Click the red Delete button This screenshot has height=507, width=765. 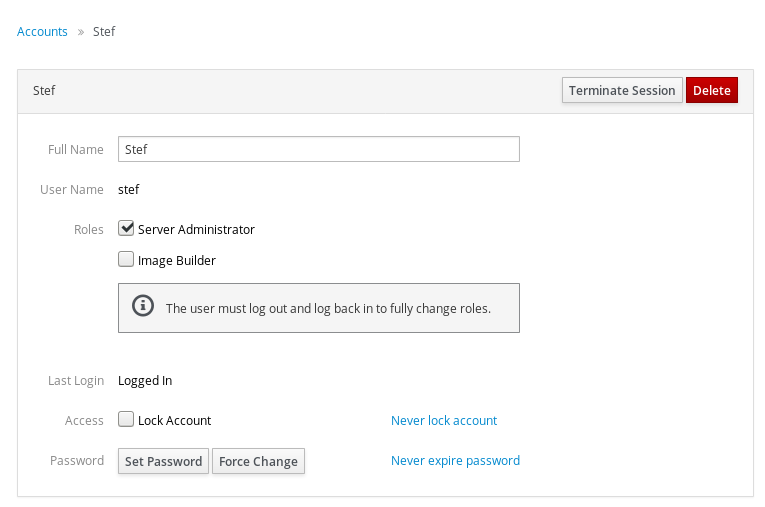tap(711, 90)
